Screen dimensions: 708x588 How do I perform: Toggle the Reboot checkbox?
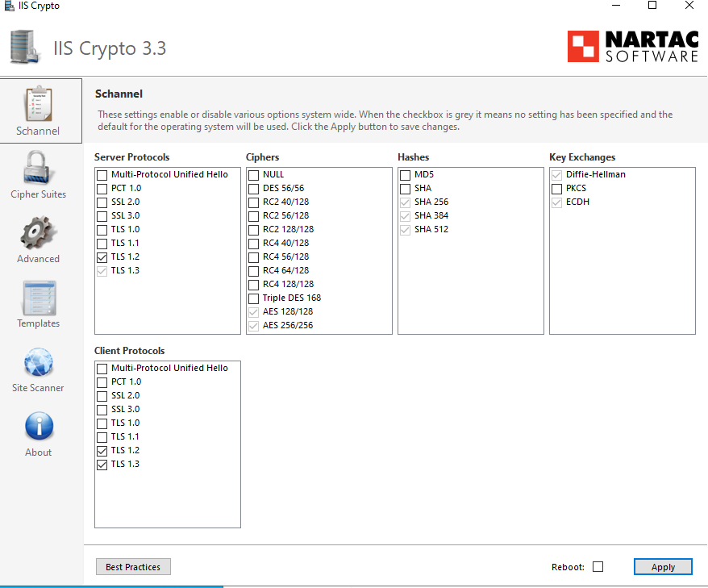[x=598, y=566]
